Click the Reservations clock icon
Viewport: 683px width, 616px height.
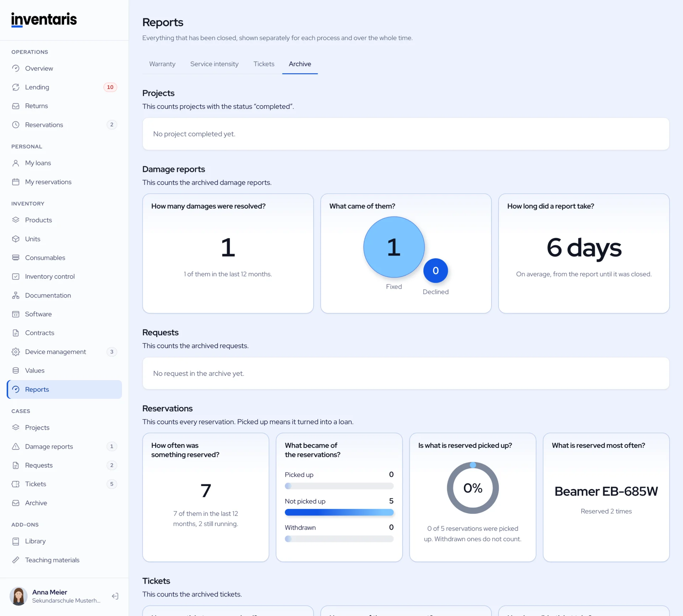[16, 125]
